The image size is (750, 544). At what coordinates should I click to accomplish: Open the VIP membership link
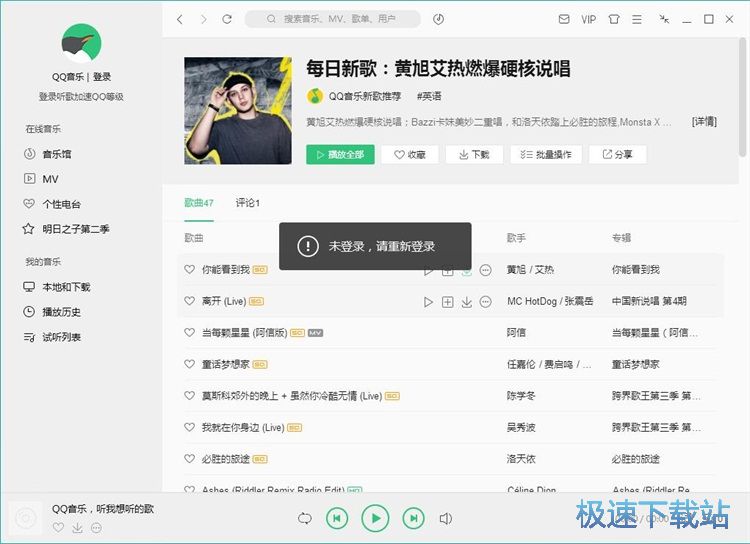point(589,19)
